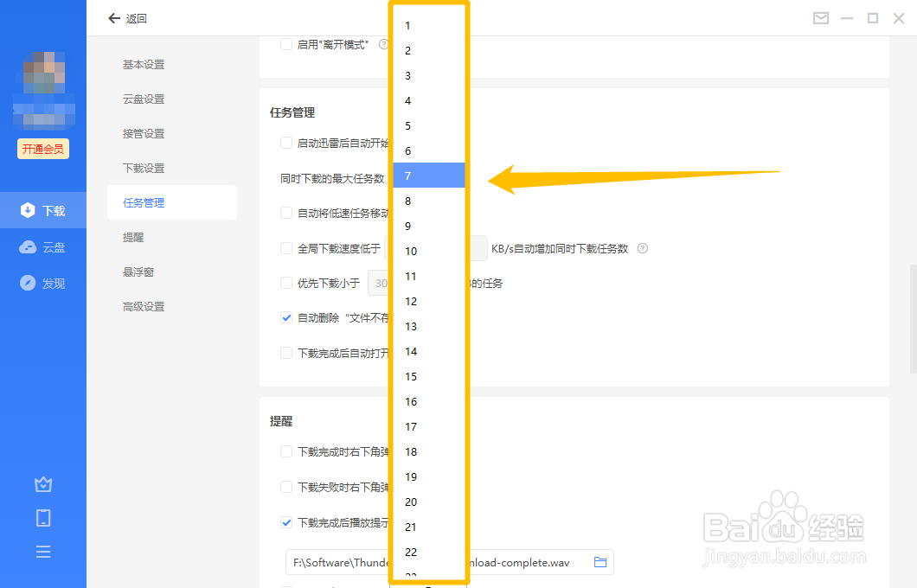Image resolution: width=917 pixels, height=588 pixels.
Task: Choose 11 in the task count dropdown
Action: [x=429, y=277]
